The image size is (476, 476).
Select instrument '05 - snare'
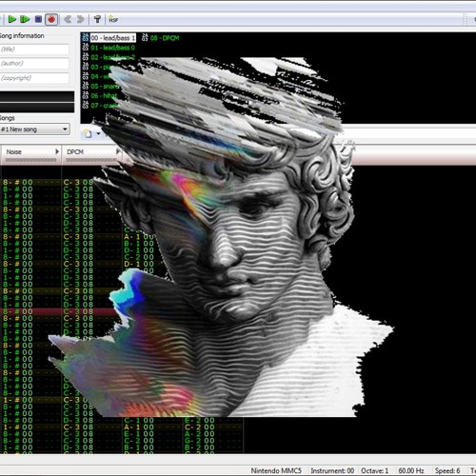104,87
